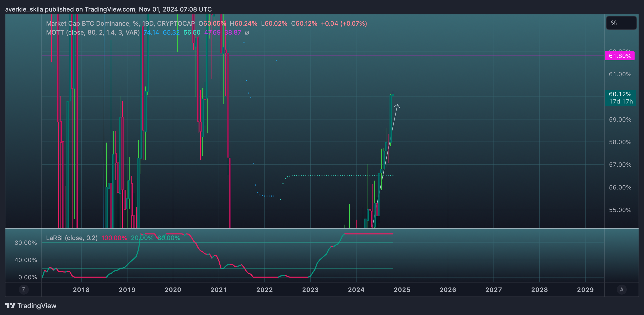This screenshot has height=315, width=644.
Task: Click the 2024 time axis label
Action: click(x=356, y=290)
